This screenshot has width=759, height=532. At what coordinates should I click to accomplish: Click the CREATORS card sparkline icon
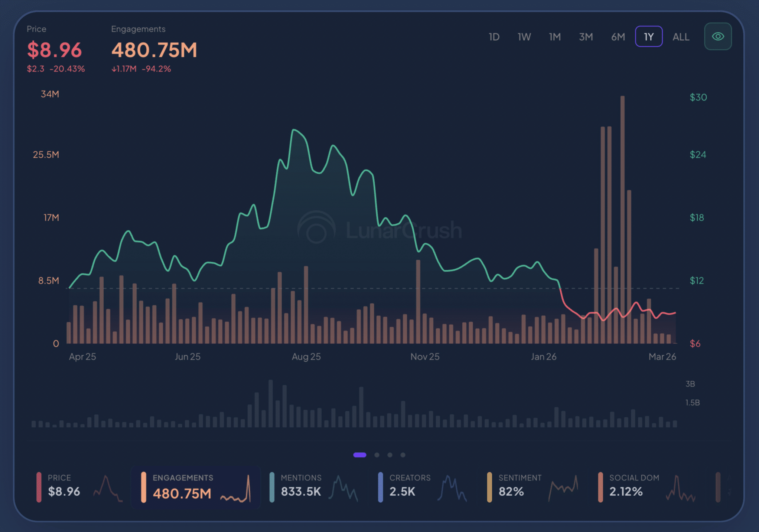click(x=452, y=489)
